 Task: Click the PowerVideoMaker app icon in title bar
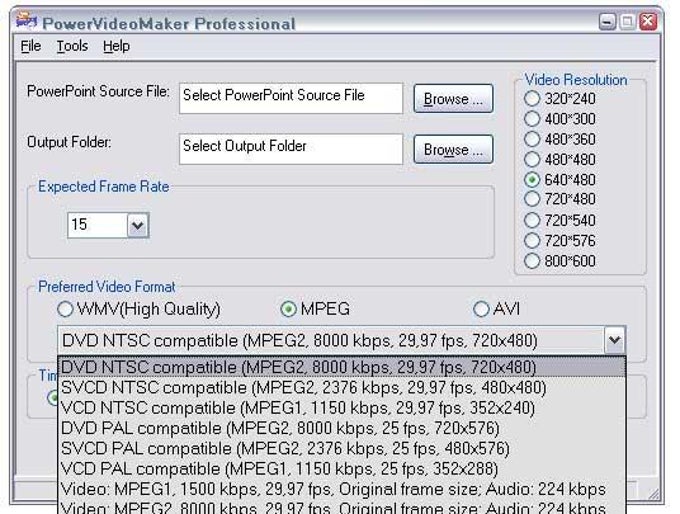(26, 21)
